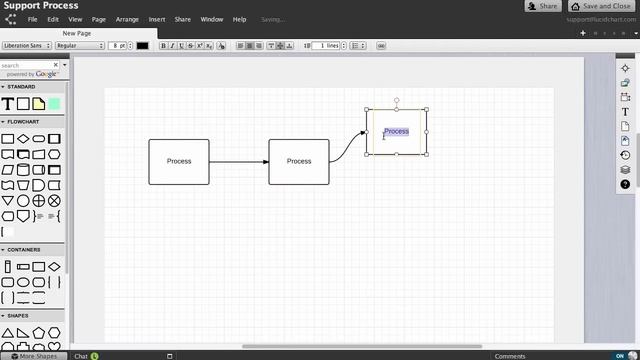
Task: Open the Layers stack icon
Action: coord(625,170)
